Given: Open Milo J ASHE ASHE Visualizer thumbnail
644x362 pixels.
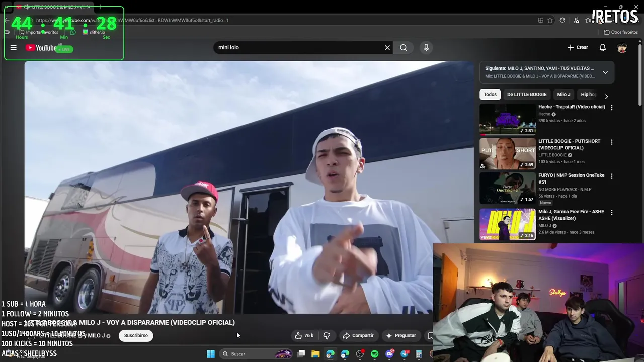Looking at the screenshot, I should (x=508, y=224).
